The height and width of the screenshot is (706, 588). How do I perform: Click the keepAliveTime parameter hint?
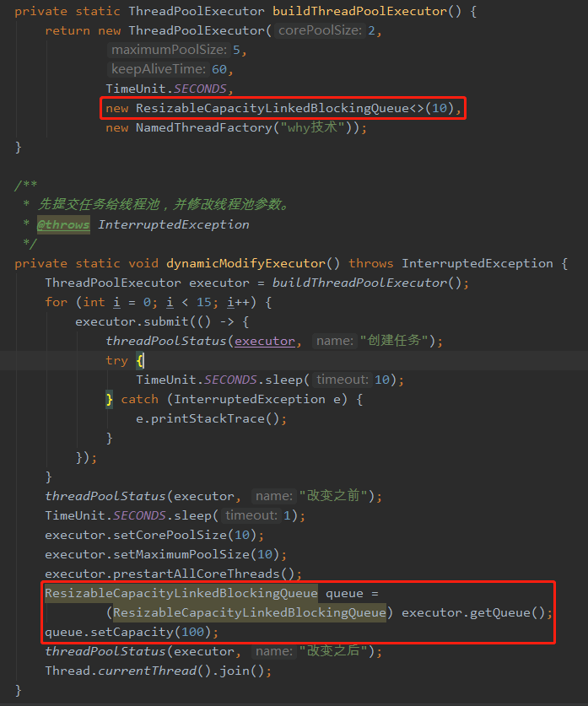pyautogui.click(x=158, y=69)
